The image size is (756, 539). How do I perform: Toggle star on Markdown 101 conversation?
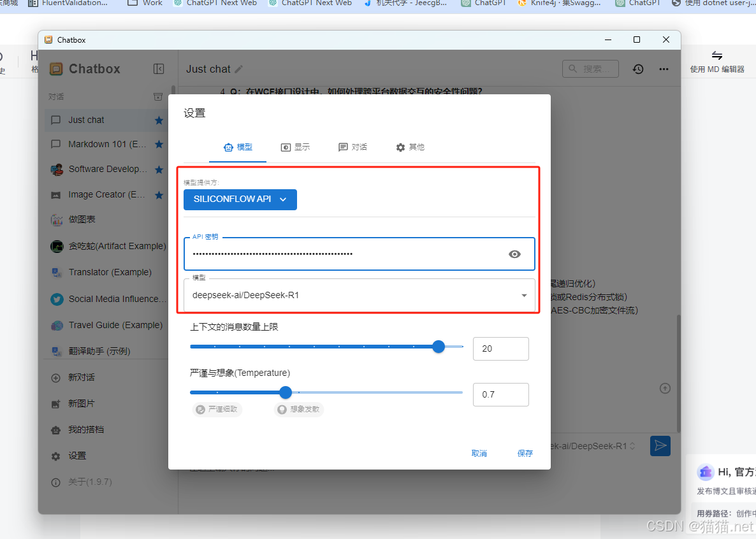click(159, 144)
